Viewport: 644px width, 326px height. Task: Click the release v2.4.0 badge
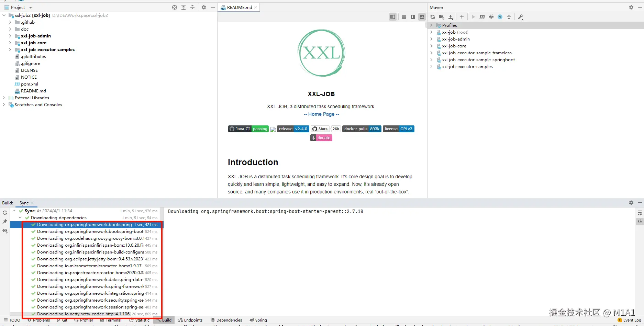[293, 129]
